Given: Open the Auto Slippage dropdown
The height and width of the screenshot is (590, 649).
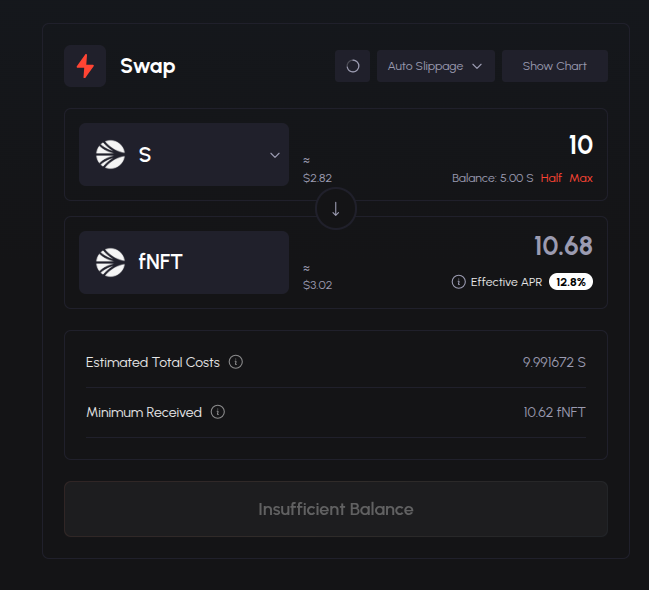Looking at the screenshot, I should [x=435, y=66].
